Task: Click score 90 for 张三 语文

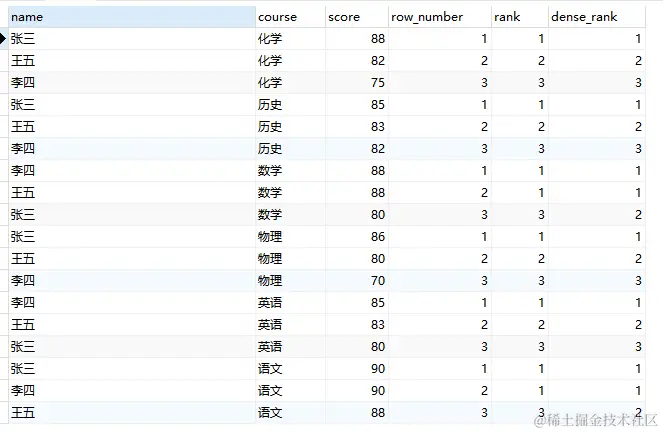Action: (x=356, y=369)
